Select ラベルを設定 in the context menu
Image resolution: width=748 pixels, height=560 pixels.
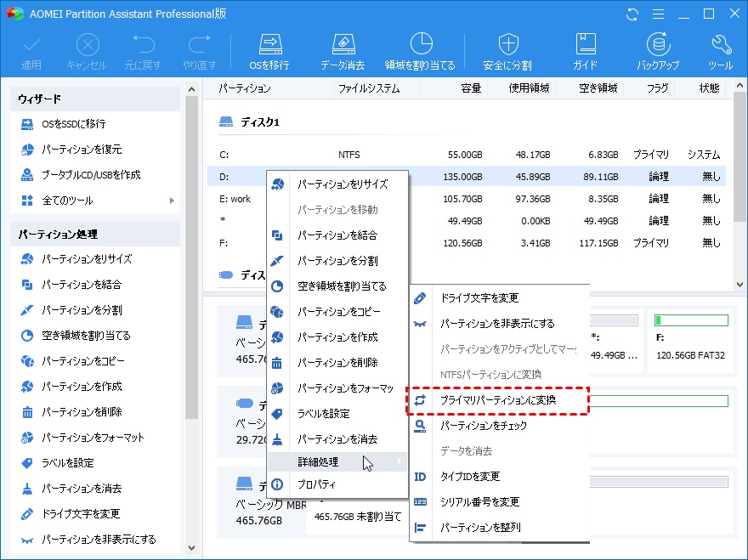[337, 414]
